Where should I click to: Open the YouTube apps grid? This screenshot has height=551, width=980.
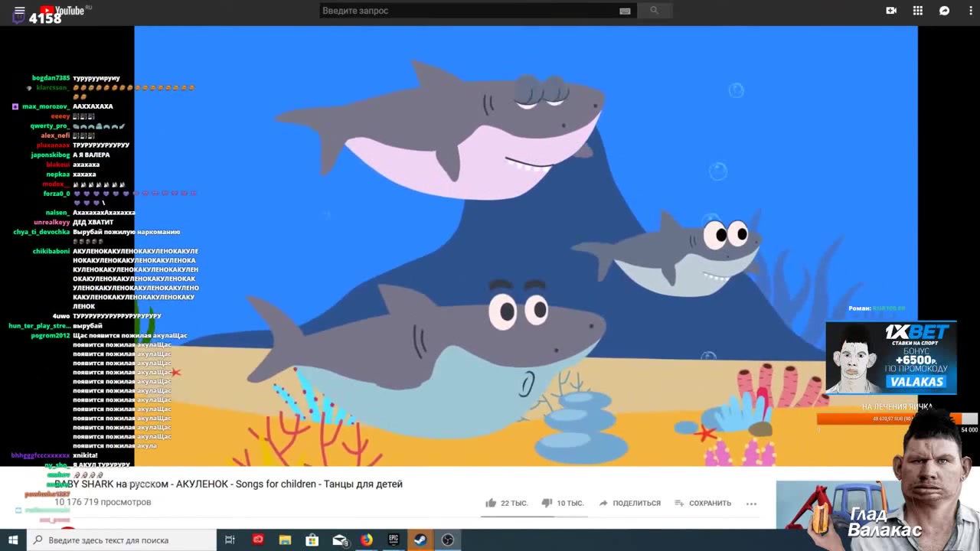[x=918, y=11]
